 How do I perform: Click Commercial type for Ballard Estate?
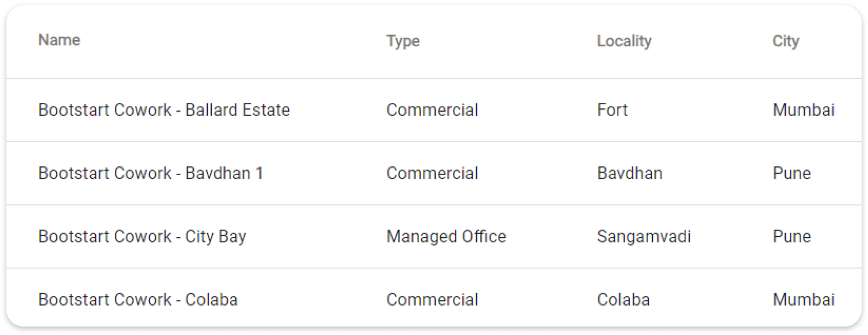432,110
